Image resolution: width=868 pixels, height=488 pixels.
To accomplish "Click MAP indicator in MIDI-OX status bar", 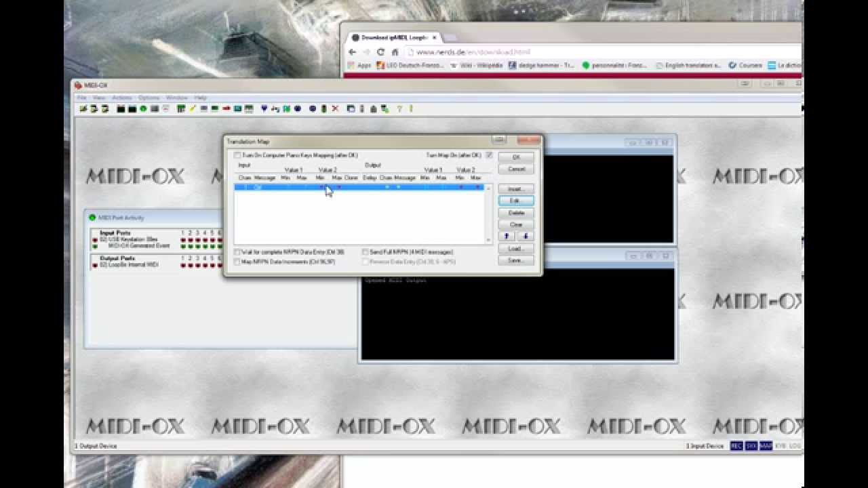I will [766, 446].
